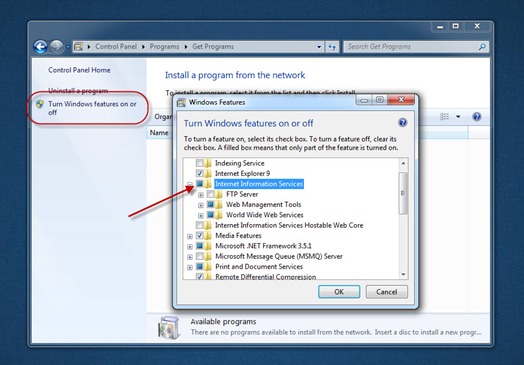Expand the Media Features node
Image resolution: width=524 pixels, height=365 pixels.
pyautogui.click(x=190, y=236)
